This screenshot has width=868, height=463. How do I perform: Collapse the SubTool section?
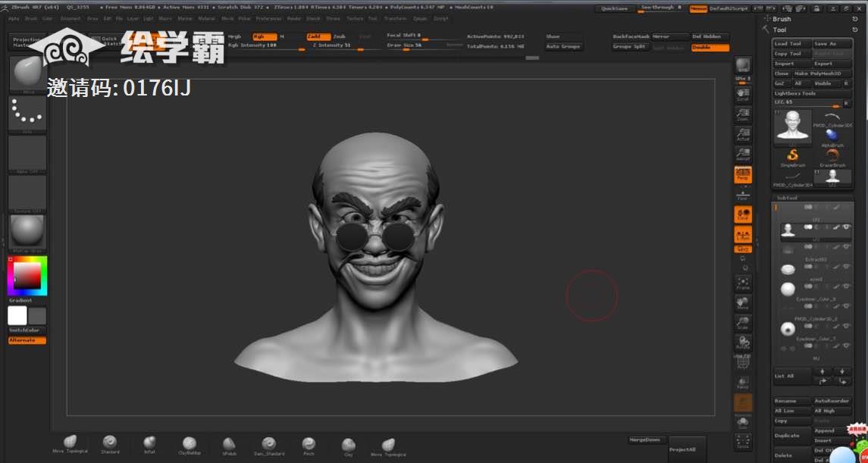787,198
